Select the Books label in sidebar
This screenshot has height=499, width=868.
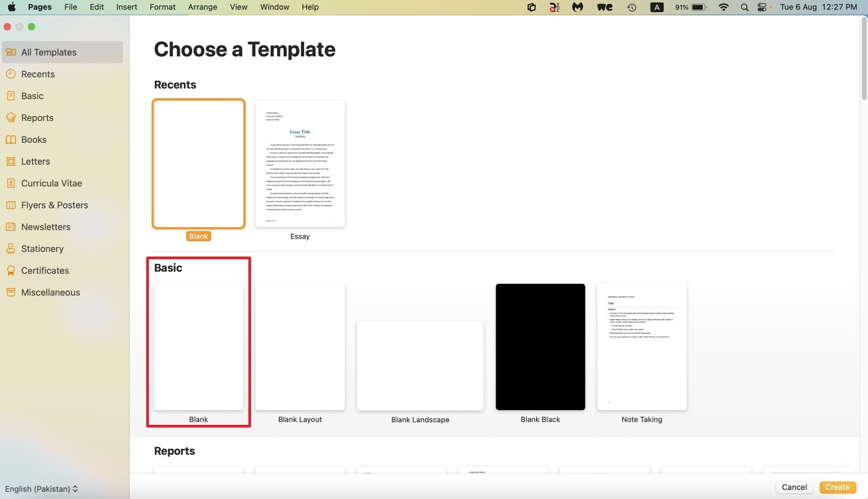[x=34, y=140]
